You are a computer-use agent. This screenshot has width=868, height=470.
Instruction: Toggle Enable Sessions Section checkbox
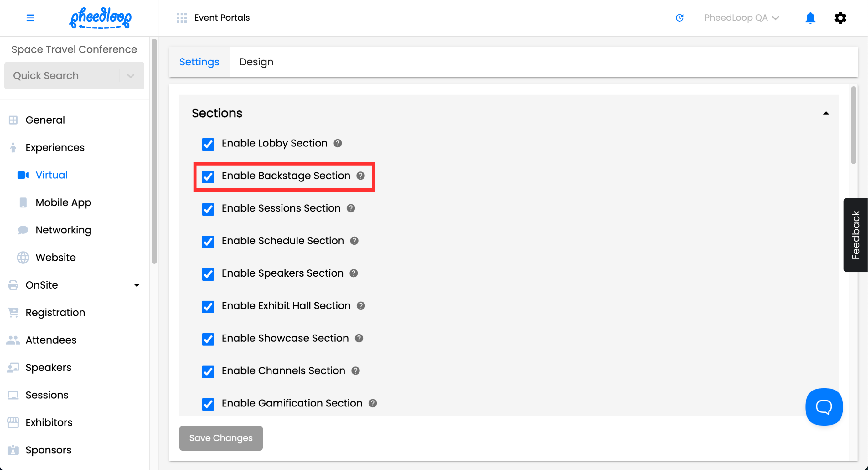pyautogui.click(x=208, y=209)
